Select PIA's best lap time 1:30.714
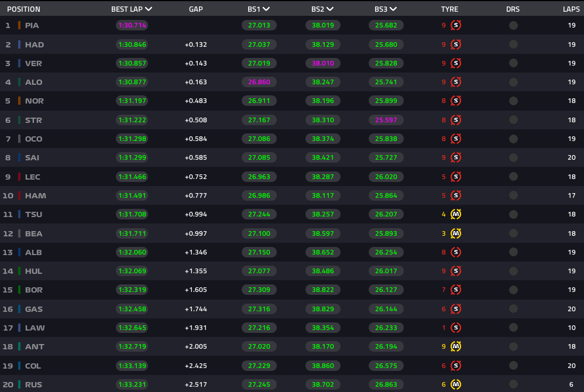Screen dimensions: 584x392 tap(132, 26)
